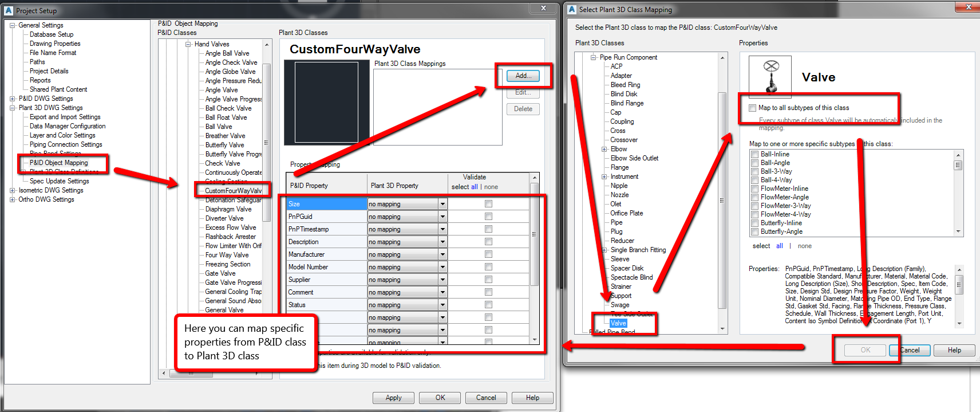Check the Ball-Angle subtype
Screen dimensions: 980x412
pos(754,163)
